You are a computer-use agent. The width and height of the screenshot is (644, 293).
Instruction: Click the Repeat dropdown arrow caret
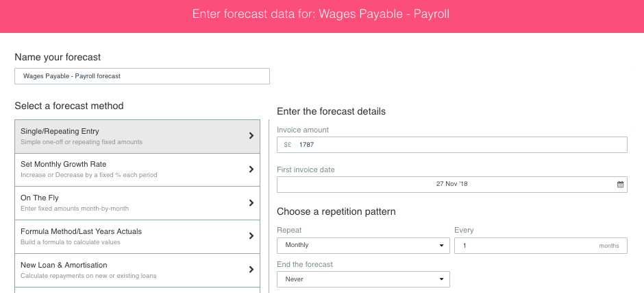441,246
